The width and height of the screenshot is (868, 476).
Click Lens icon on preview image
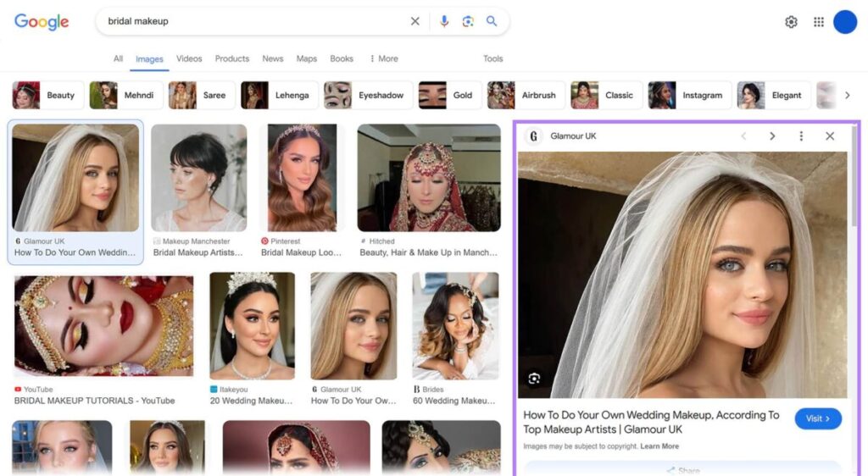click(x=534, y=379)
